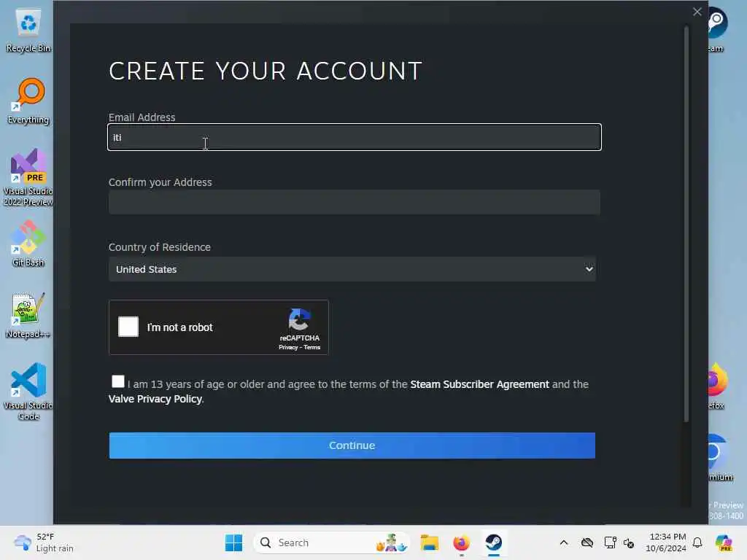Open the Git Bash desktop icon
Image resolution: width=747 pixels, height=560 pixels.
tap(28, 244)
